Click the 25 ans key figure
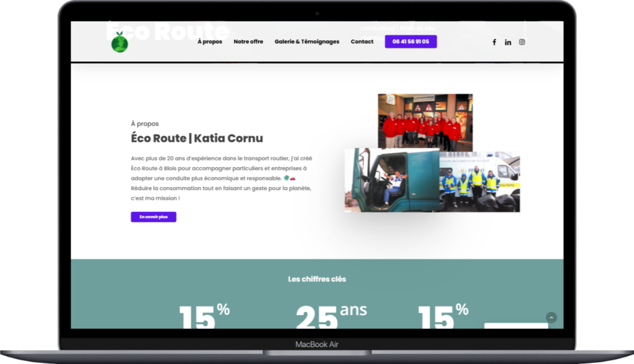The width and height of the screenshot is (634, 364). click(331, 316)
